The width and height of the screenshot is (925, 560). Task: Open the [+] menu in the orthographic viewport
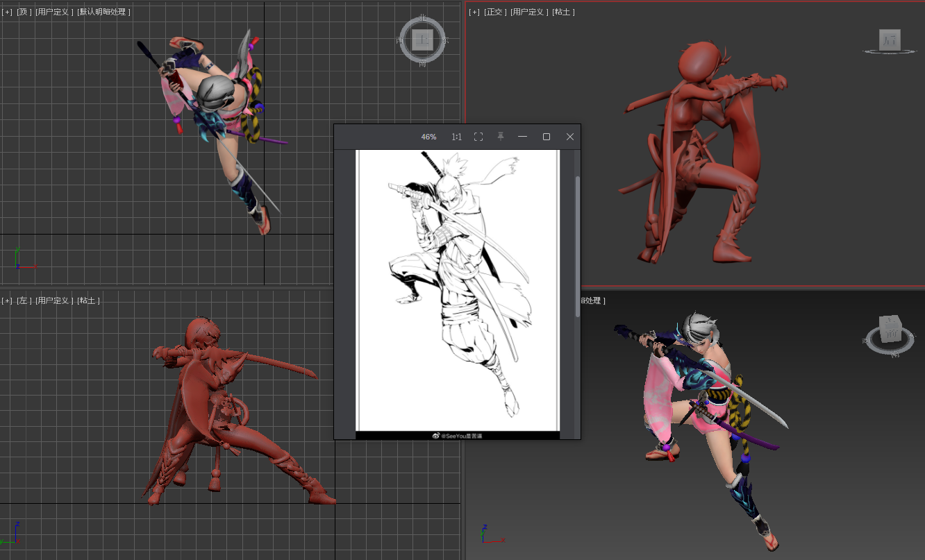click(x=474, y=12)
